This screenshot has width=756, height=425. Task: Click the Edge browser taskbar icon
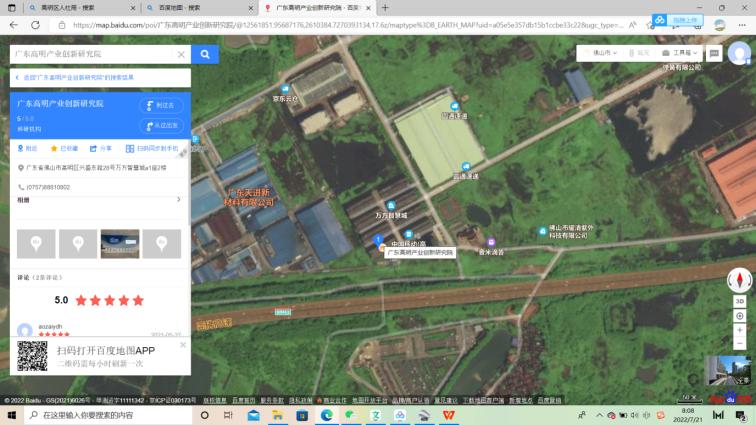tap(326, 415)
